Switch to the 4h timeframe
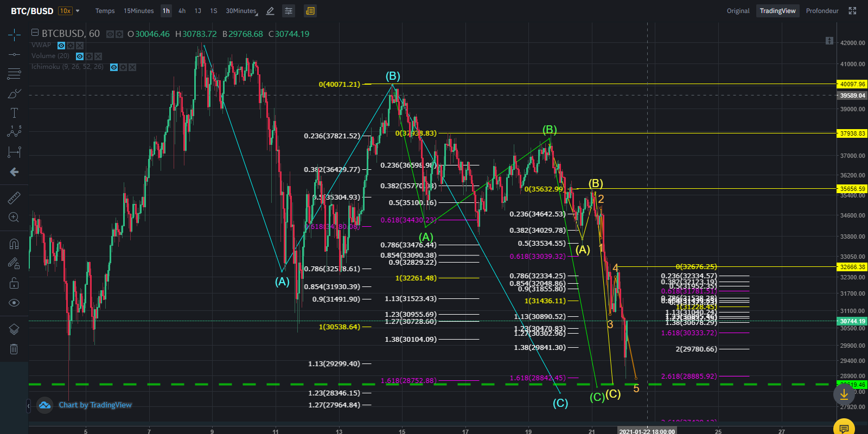The image size is (868, 434). click(x=182, y=11)
